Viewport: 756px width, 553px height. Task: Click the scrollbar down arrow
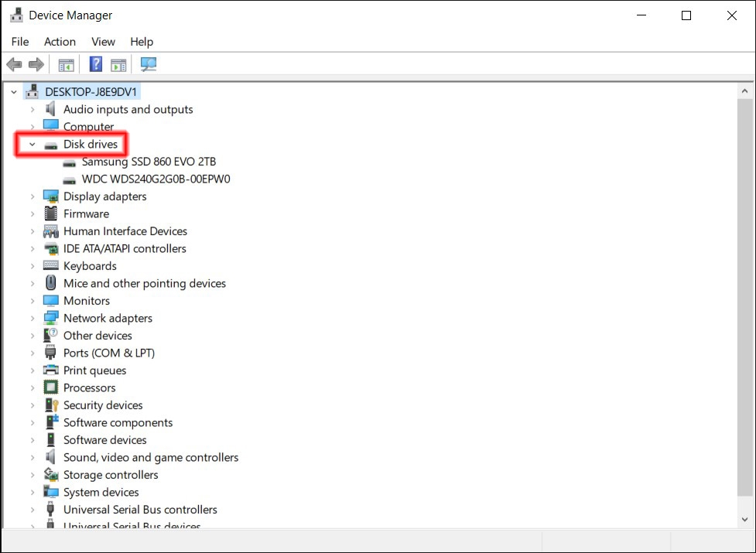[745, 519]
